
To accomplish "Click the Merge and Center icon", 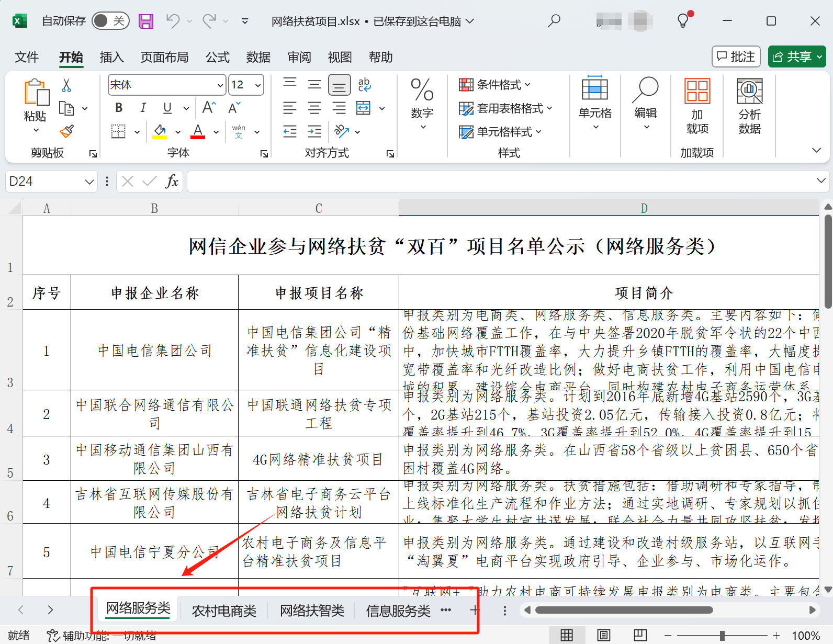I will pyautogui.click(x=364, y=108).
